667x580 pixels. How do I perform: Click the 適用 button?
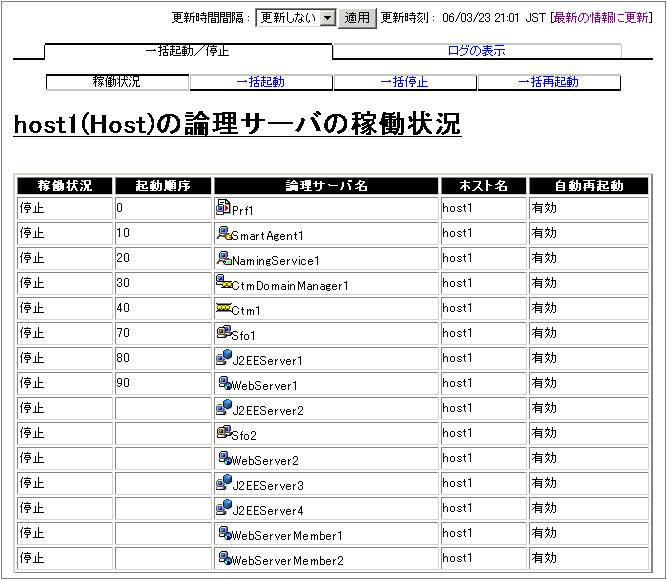tap(357, 18)
